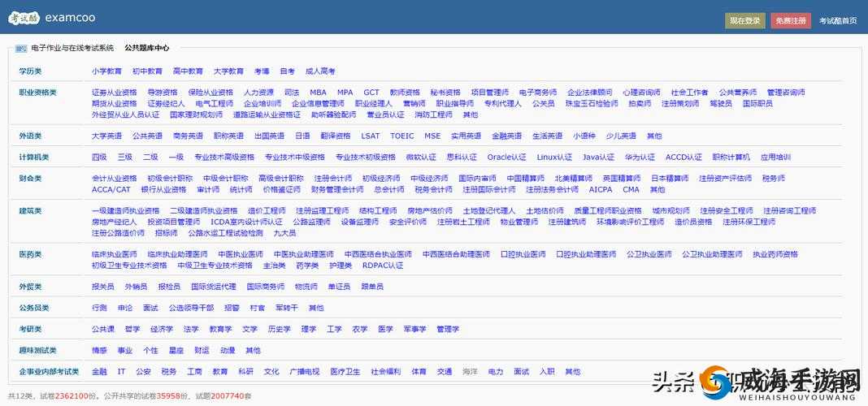Click the 星座 link
The image size is (868, 406).
coord(176,350)
